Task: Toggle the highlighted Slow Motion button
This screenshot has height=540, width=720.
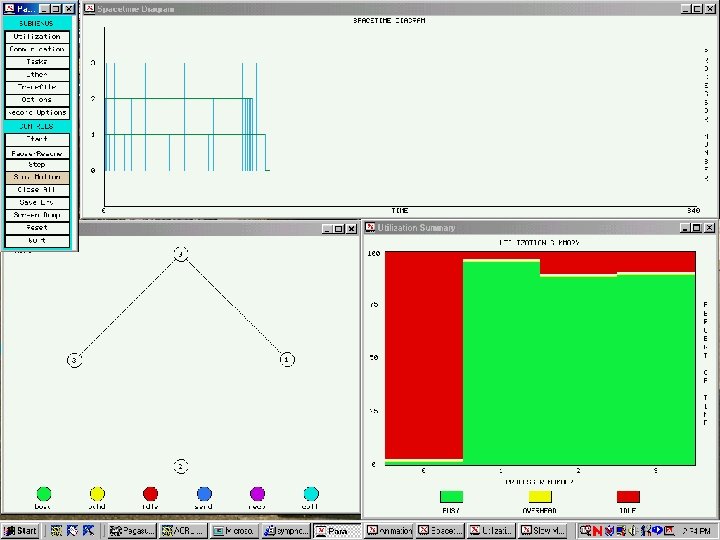Action: (x=37, y=177)
